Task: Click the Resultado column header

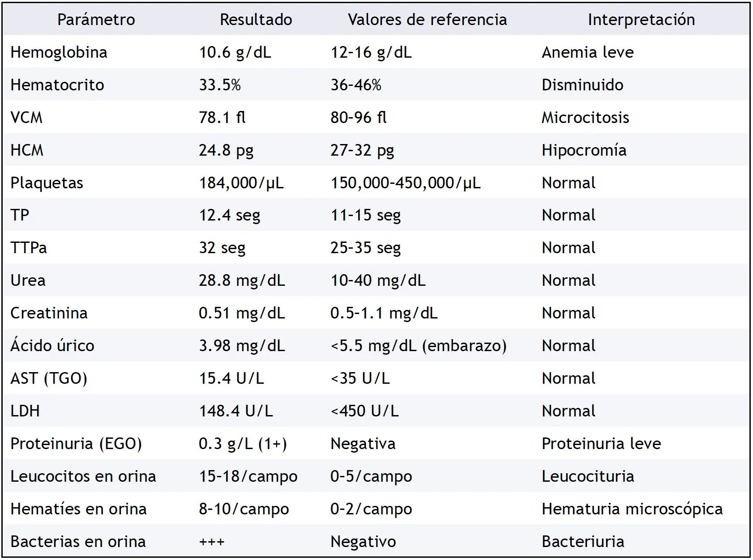Action: pyautogui.click(x=256, y=20)
